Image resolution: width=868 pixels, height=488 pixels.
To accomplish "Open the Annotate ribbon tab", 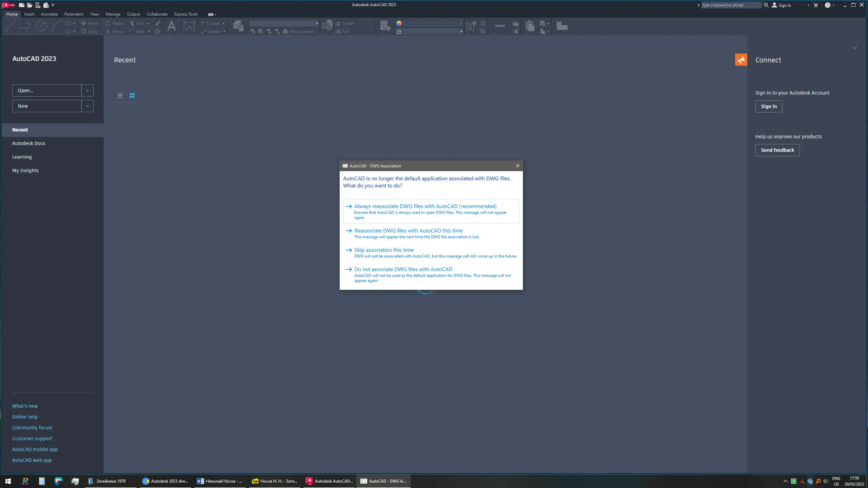I will (49, 14).
